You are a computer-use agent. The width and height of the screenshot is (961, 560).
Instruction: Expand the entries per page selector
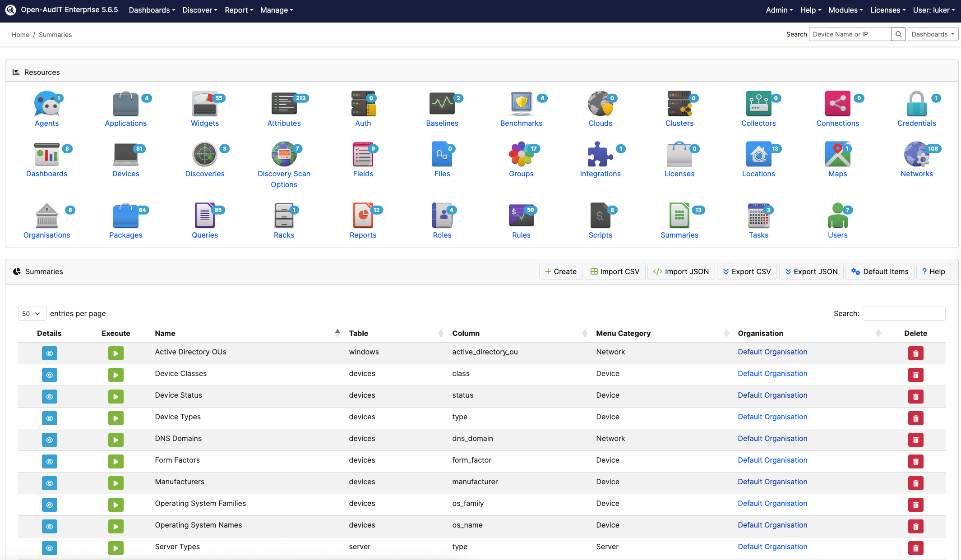click(32, 313)
